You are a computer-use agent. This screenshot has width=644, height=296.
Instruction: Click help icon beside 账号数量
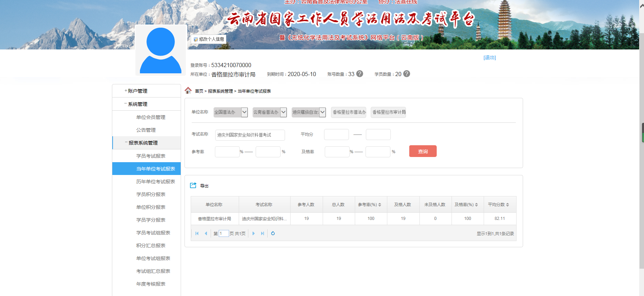(x=360, y=74)
